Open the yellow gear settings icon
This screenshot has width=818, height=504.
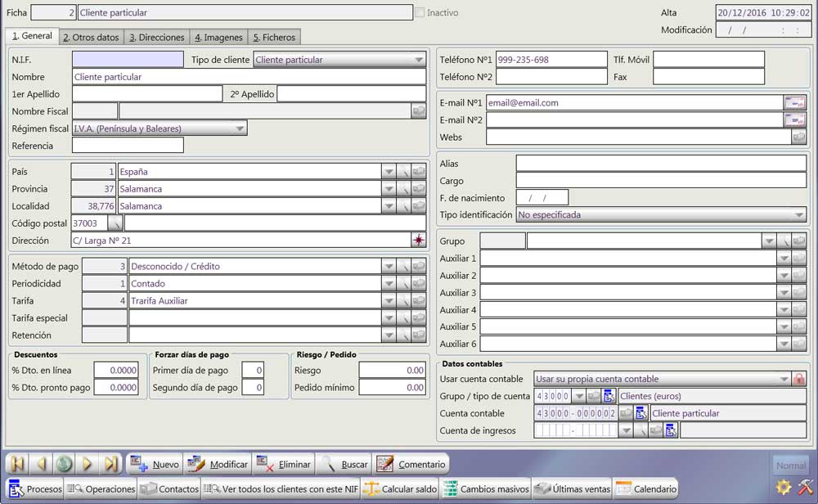pyautogui.click(x=784, y=488)
